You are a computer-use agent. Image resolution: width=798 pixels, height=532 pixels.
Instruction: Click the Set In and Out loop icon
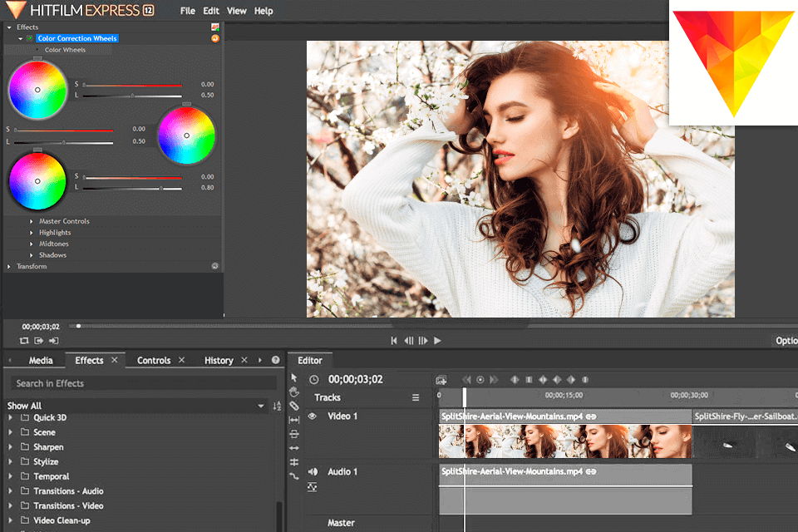click(24, 341)
